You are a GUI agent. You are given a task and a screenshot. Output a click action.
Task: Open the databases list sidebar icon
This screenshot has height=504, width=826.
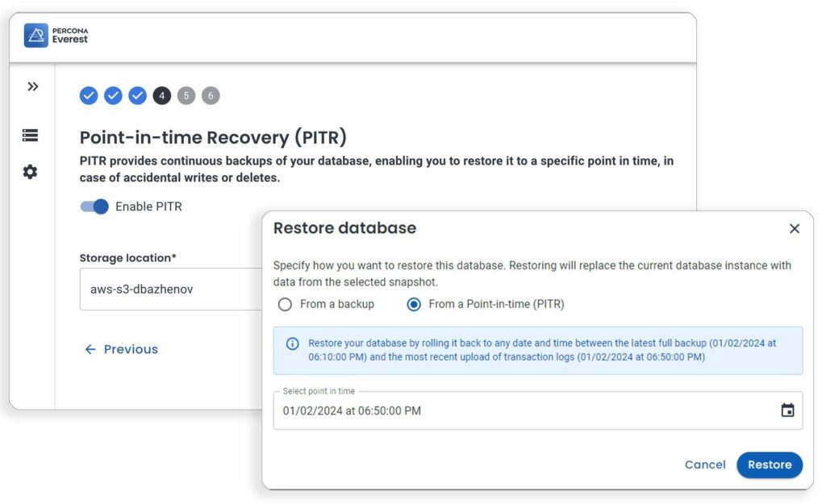point(30,135)
